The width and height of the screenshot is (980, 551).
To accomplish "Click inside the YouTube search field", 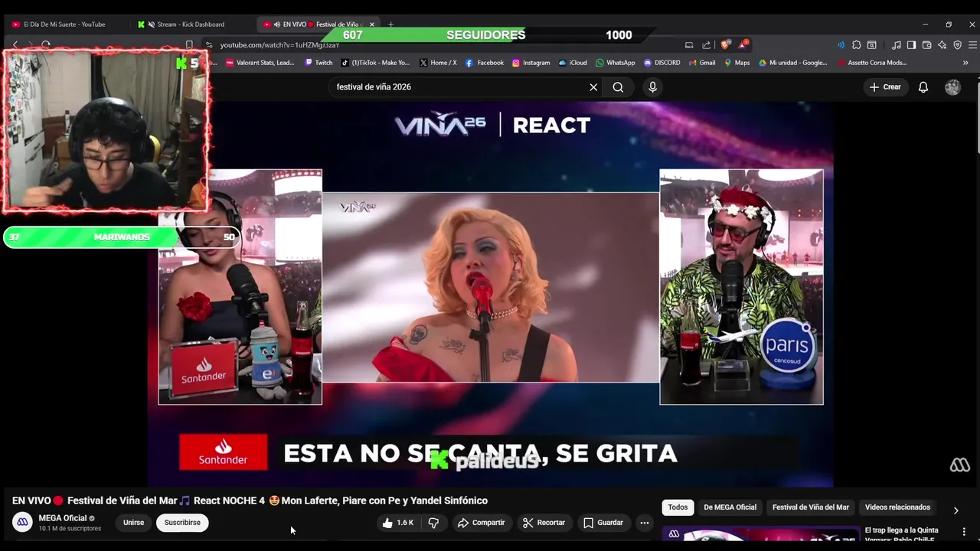I will (459, 87).
